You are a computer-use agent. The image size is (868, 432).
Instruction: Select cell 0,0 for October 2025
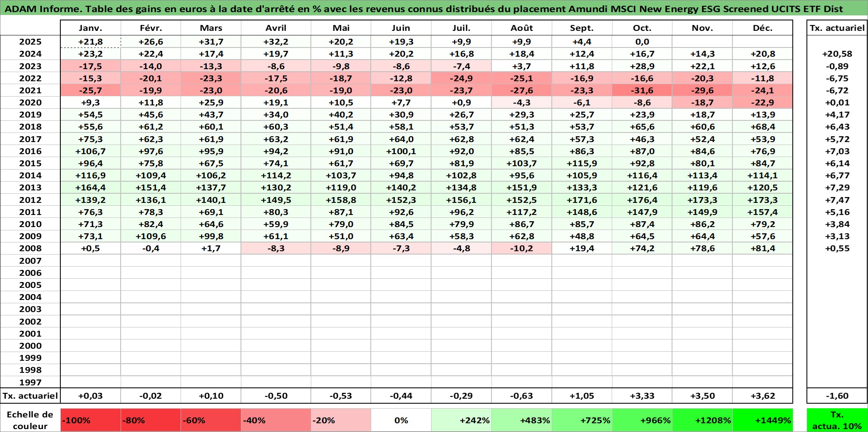[642, 42]
